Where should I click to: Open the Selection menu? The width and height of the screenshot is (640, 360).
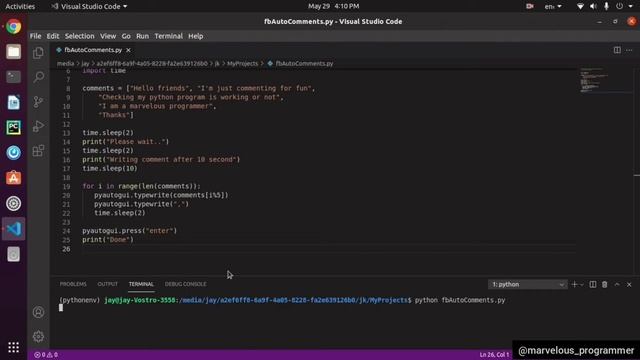pyautogui.click(x=80, y=36)
